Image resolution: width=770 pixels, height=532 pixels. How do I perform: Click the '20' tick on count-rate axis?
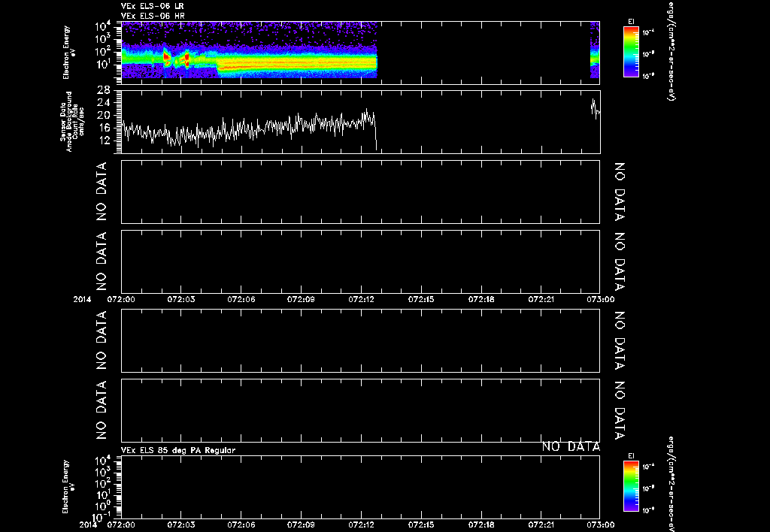[x=104, y=115]
